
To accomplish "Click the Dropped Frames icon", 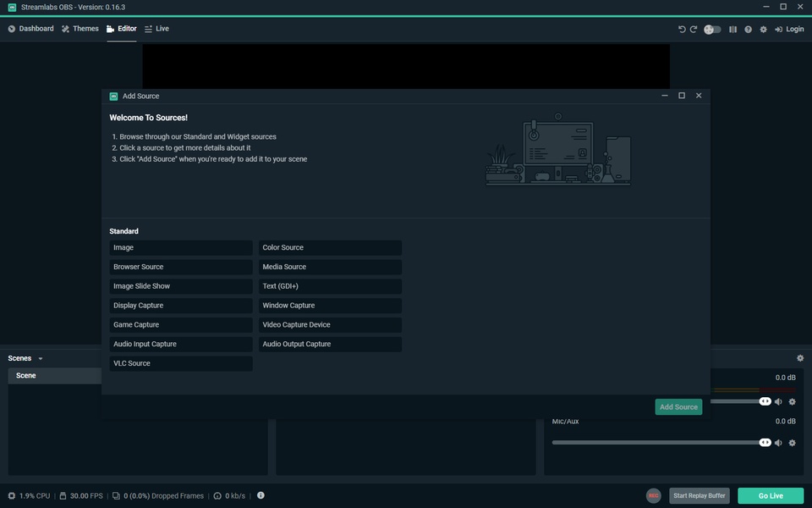I will tap(116, 495).
